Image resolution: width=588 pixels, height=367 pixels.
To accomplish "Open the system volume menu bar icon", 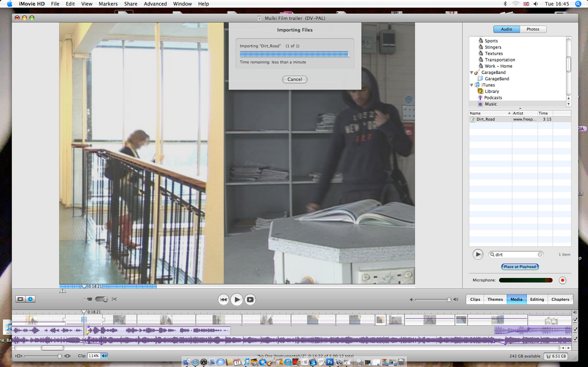I will pos(536,4).
